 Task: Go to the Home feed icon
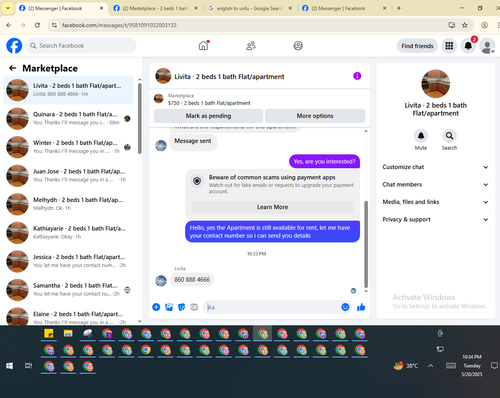click(x=203, y=46)
